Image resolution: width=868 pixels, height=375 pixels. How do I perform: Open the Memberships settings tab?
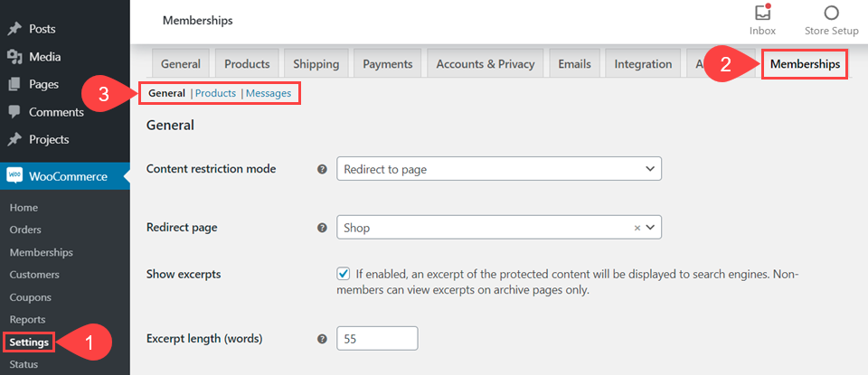click(805, 64)
